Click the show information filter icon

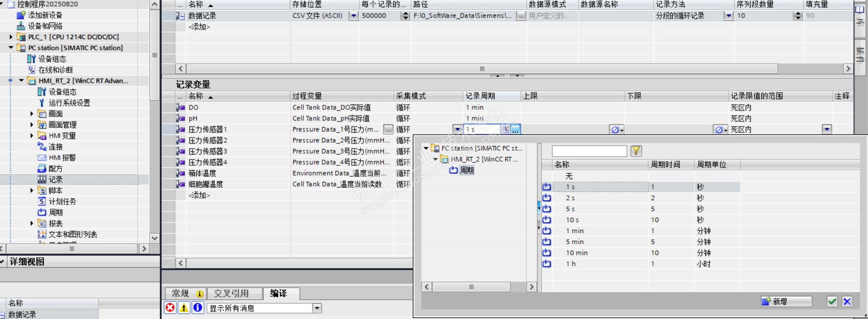[x=198, y=307]
